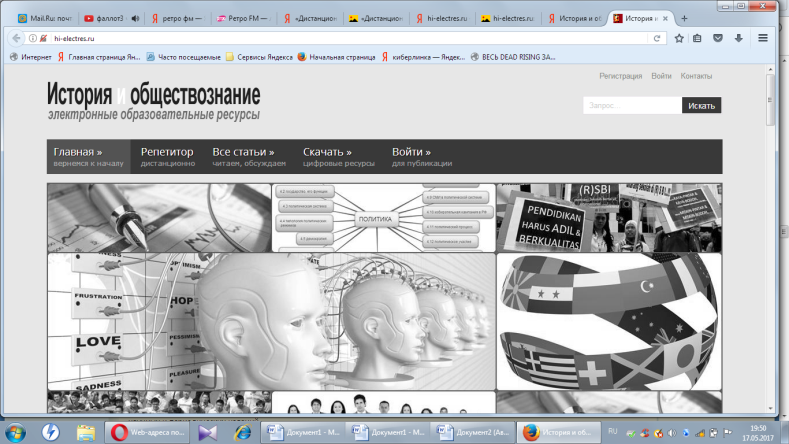Screen dimensions: 789x444
Task: Open the Регистрация link
Action: coord(620,76)
